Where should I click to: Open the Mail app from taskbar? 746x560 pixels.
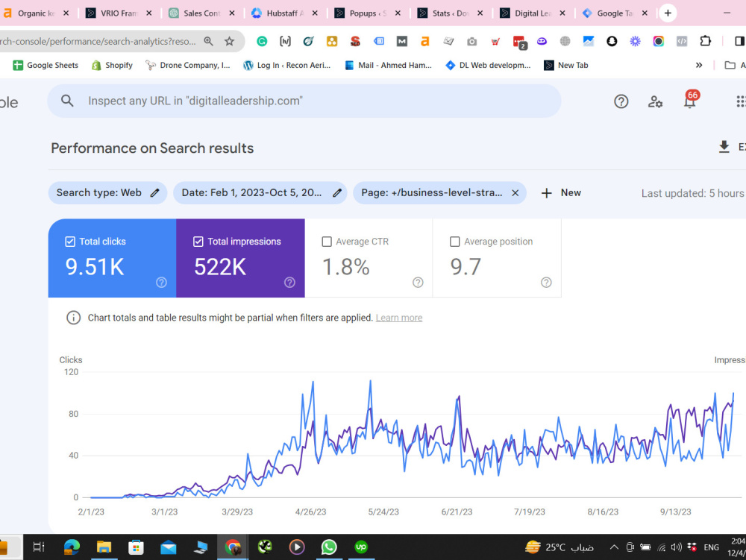coord(169,547)
